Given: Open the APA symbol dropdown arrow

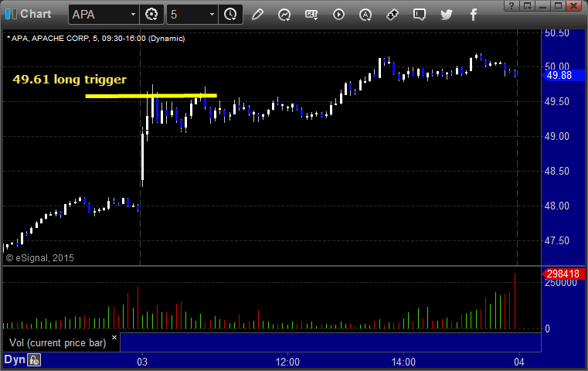Looking at the screenshot, I should coord(133,15).
